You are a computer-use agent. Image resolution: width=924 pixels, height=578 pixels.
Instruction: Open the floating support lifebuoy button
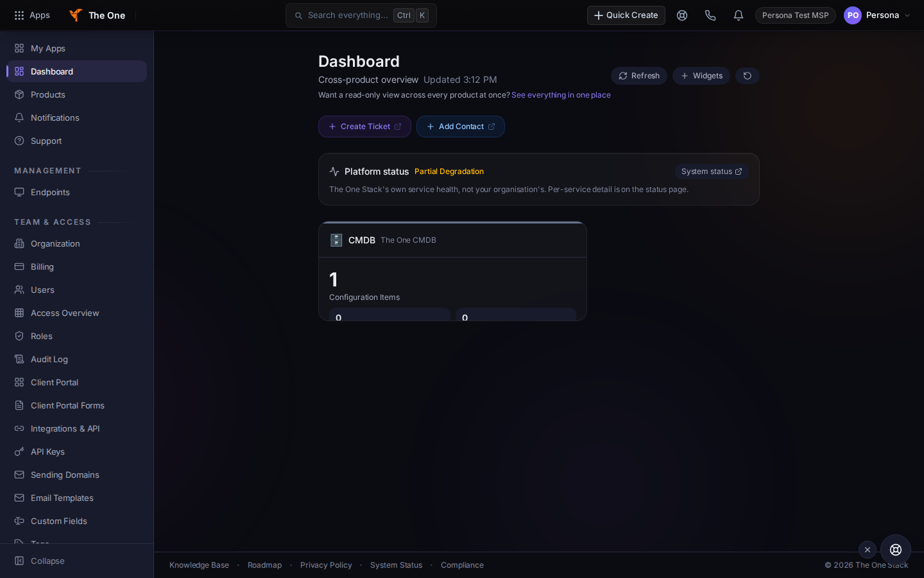coord(896,550)
